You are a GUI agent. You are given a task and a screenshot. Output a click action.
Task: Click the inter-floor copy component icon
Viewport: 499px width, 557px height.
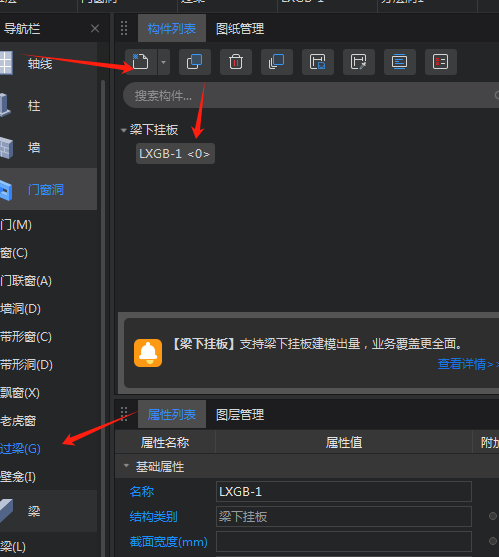tap(277, 62)
